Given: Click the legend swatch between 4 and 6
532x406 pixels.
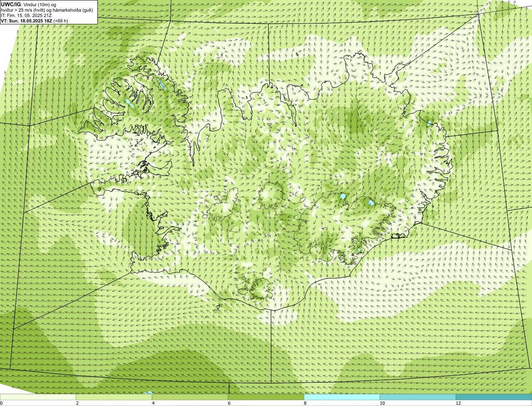Looking at the screenshot, I should 190,397.
